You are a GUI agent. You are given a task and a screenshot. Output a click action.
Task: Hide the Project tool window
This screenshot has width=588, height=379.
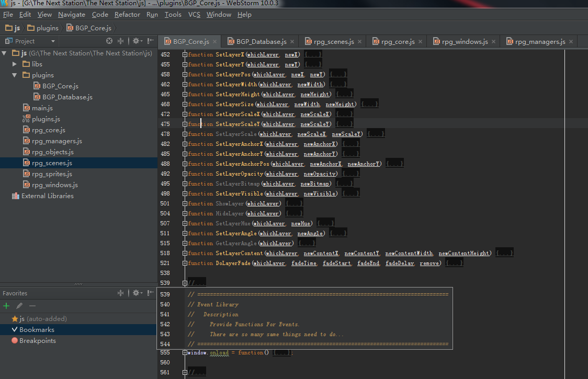[150, 41]
